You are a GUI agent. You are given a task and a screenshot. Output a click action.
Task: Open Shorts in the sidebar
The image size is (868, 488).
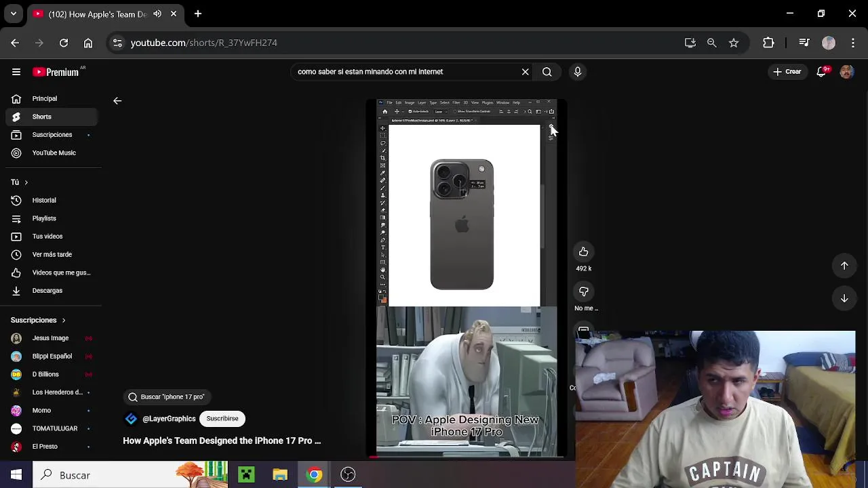[51, 117]
